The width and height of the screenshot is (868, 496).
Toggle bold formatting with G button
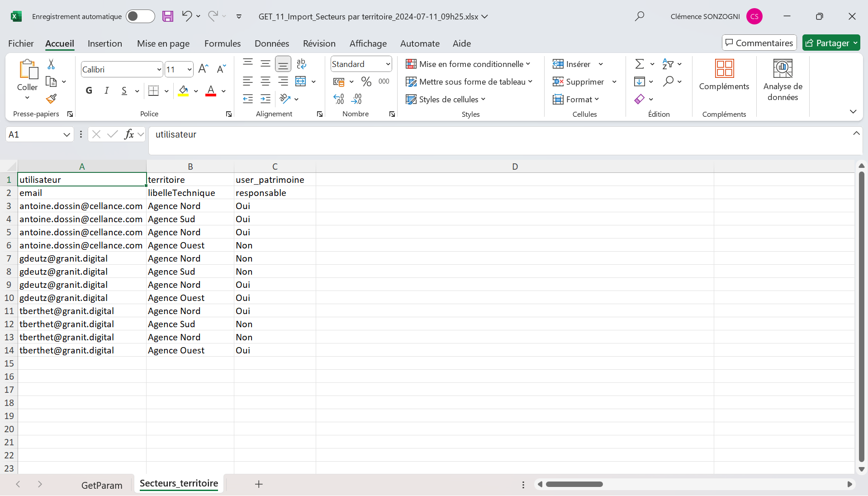[x=89, y=91]
